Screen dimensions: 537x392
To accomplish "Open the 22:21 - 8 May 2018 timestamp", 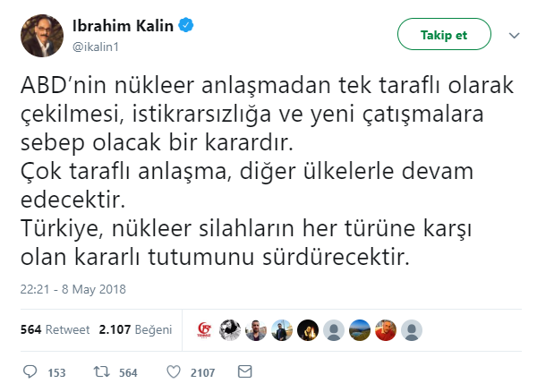I will click(x=73, y=289).
